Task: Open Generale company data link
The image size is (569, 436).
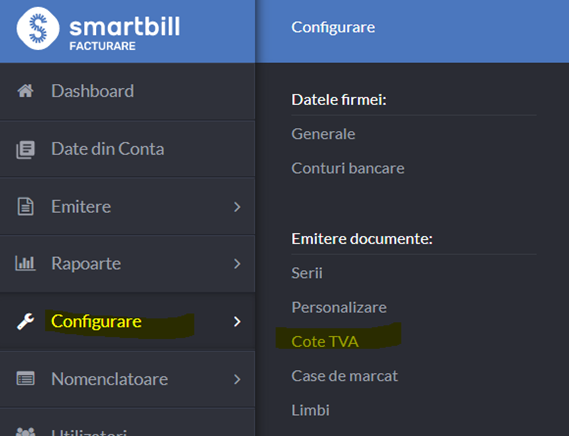Action: (323, 134)
